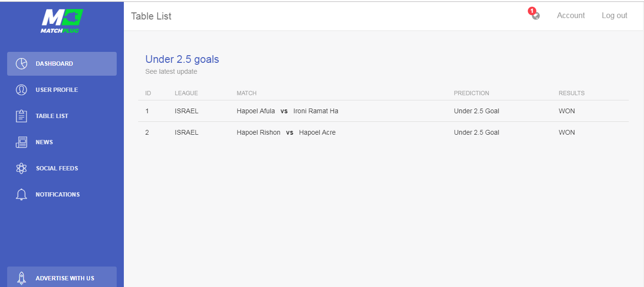Click the ADVERTISE WITH US button
The width and height of the screenshot is (644, 287).
[x=62, y=277]
